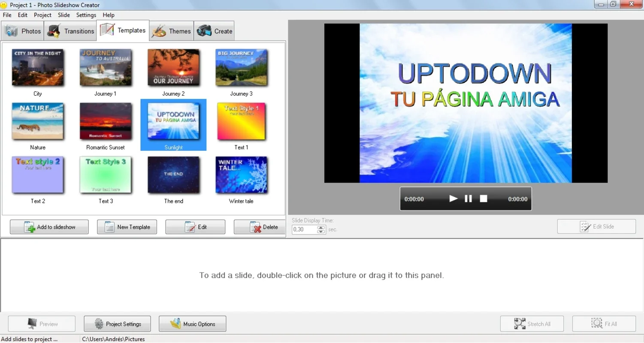This screenshot has width=644, height=343.
Task: Click the Preview button
Action: point(42,324)
